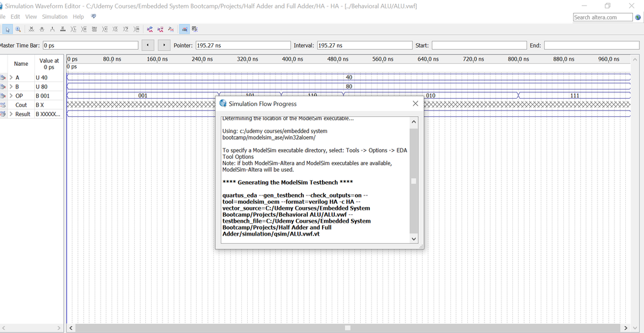Expand signal group B
Screen dimensions: 644x333
coord(11,86)
